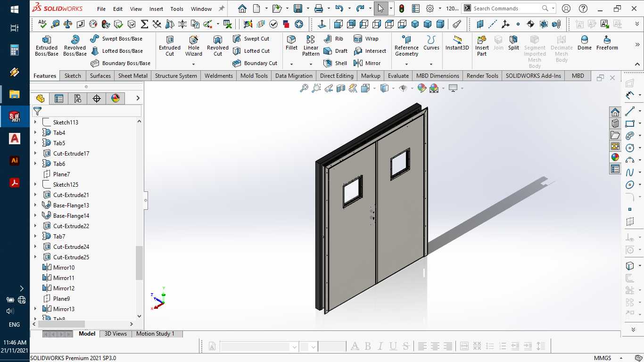This screenshot has height=362, width=644.
Task: Choose Lofted Boss/Base
Action: pyautogui.click(x=116, y=51)
